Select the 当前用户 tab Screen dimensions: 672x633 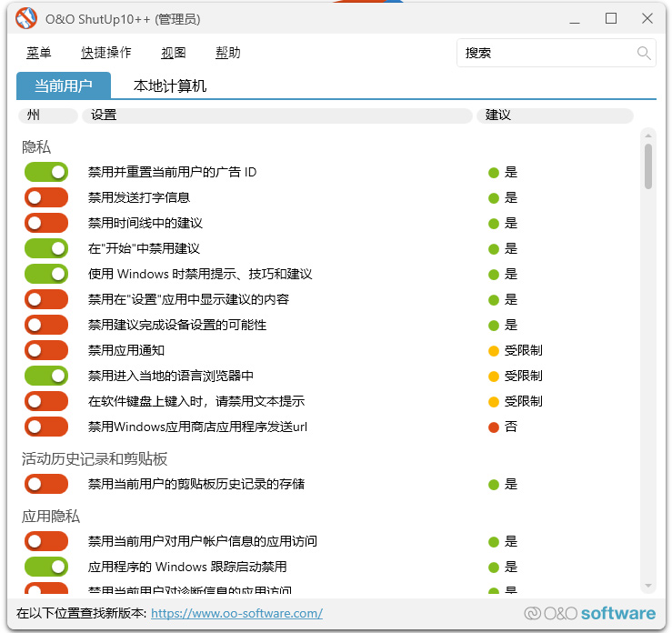point(64,85)
